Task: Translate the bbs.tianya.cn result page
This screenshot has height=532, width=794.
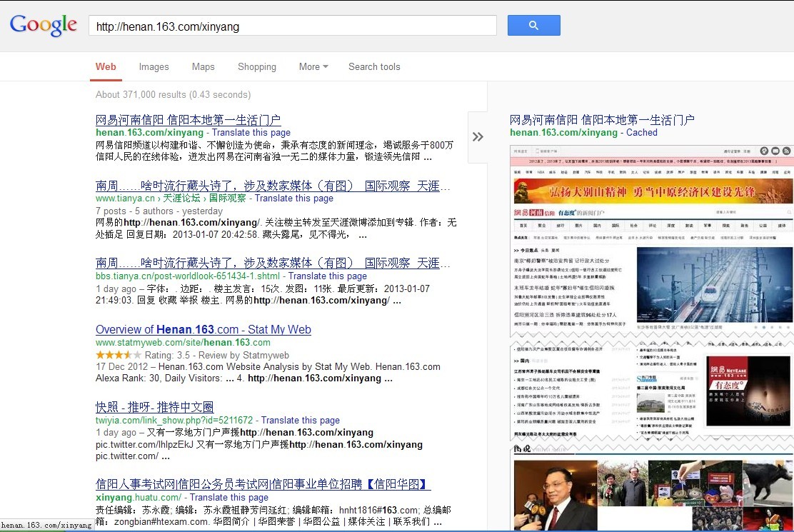Action: (327, 276)
